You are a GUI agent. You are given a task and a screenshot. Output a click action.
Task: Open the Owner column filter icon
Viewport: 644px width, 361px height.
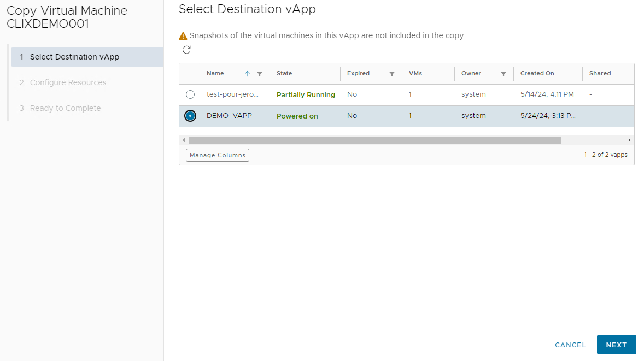coord(504,74)
